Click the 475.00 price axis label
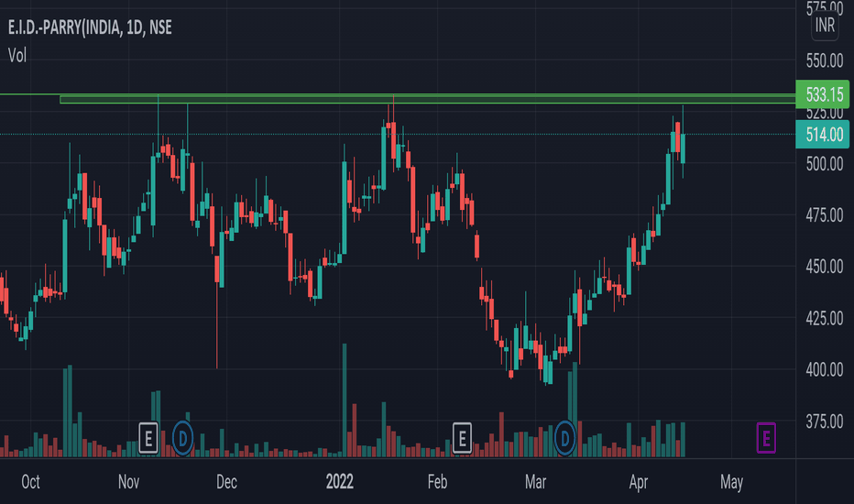This screenshot has width=854, height=504. point(825,214)
